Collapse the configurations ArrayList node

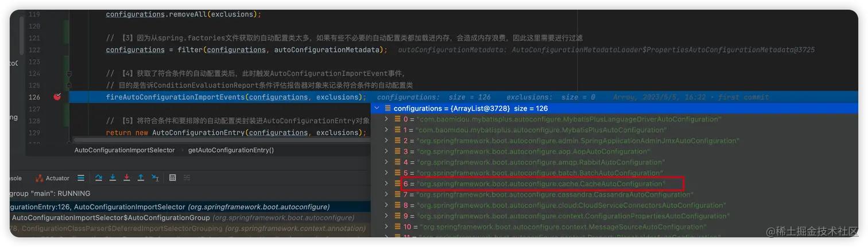tap(377, 108)
